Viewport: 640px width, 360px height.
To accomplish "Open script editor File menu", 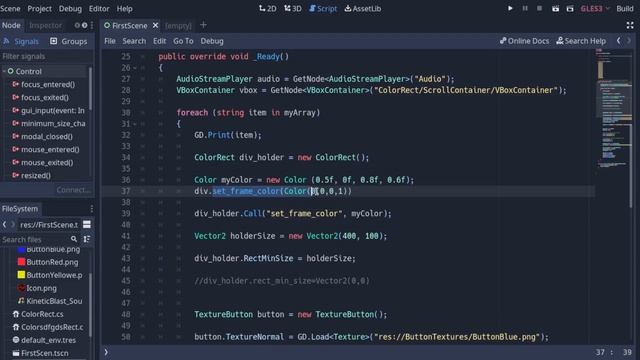I will click(x=110, y=41).
